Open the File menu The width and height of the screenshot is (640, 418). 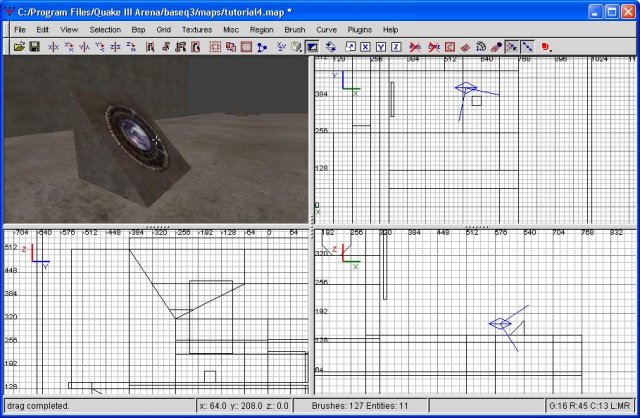point(20,30)
